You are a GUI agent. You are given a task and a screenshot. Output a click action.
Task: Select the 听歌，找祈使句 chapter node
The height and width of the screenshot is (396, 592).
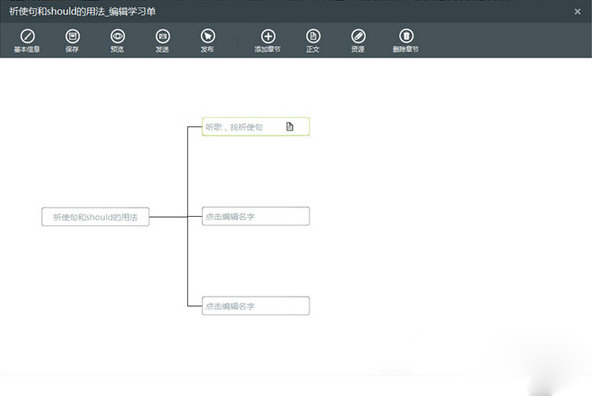(256, 126)
